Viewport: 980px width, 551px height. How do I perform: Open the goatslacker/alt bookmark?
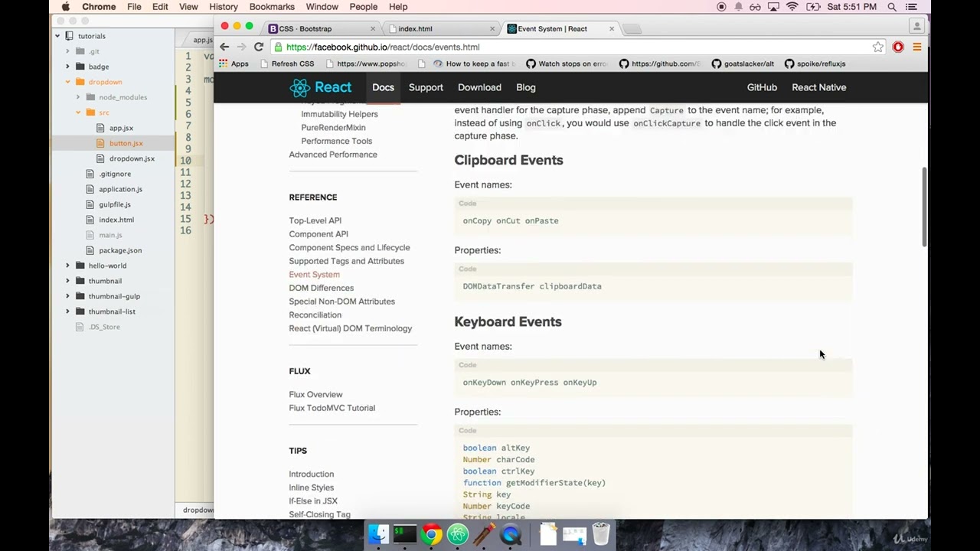(x=743, y=64)
